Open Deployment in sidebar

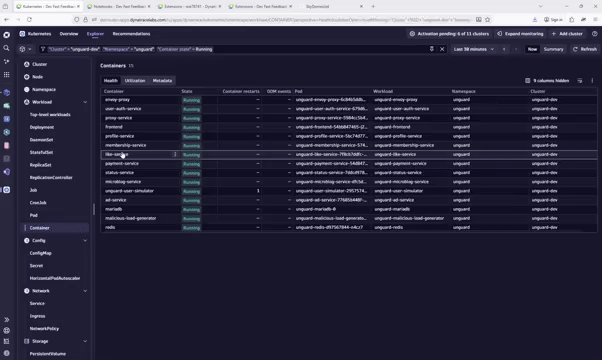(x=42, y=127)
